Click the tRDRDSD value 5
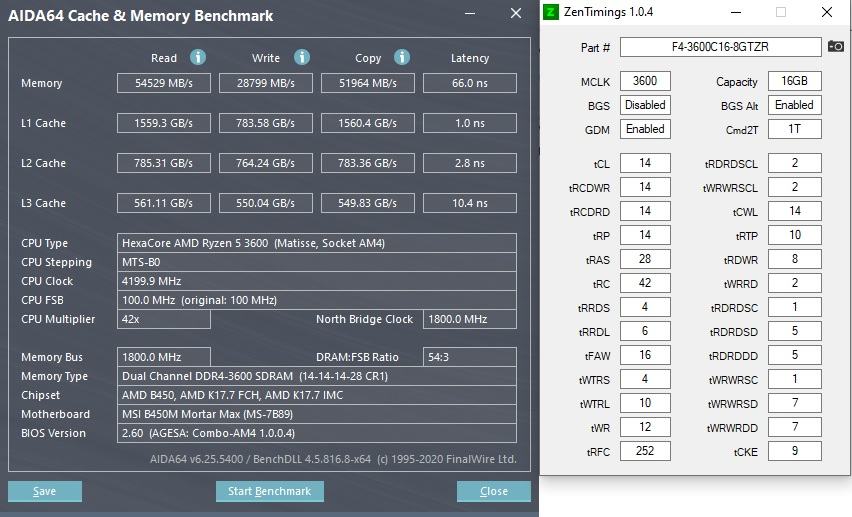 [x=794, y=331]
